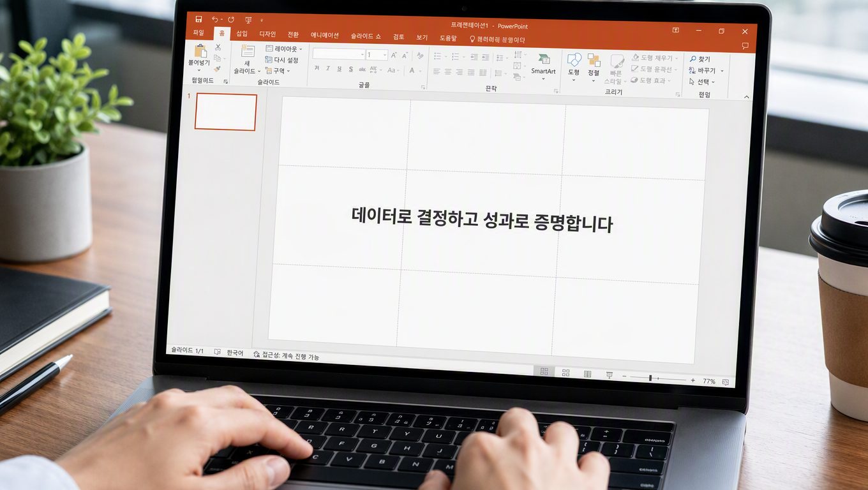Click the 접근성: 계속 진행 가능 status entry

tap(286, 355)
